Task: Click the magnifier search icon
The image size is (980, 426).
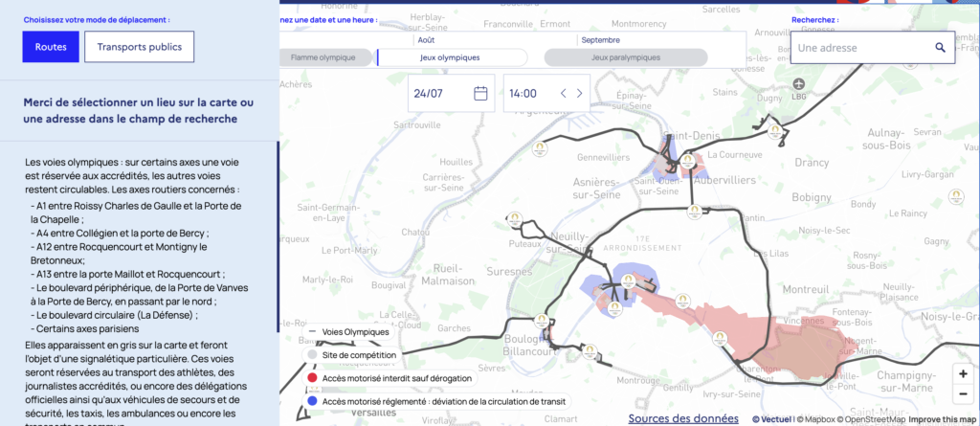Action: pos(940,48)
